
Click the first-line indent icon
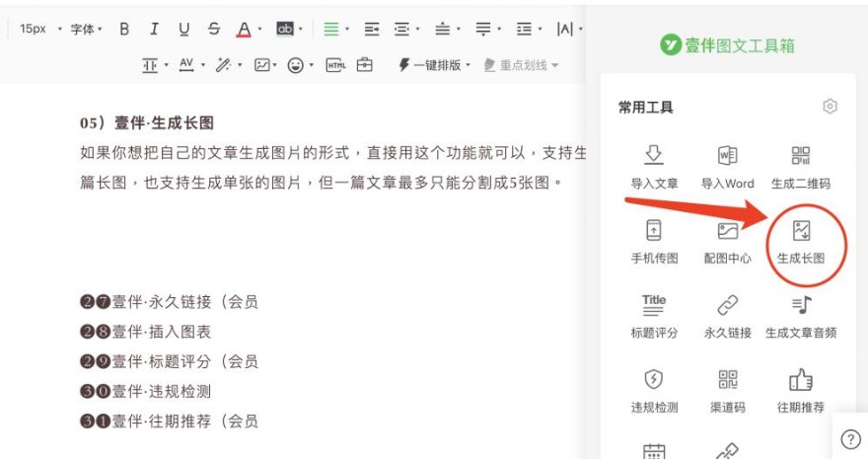(x=372, y=29)
